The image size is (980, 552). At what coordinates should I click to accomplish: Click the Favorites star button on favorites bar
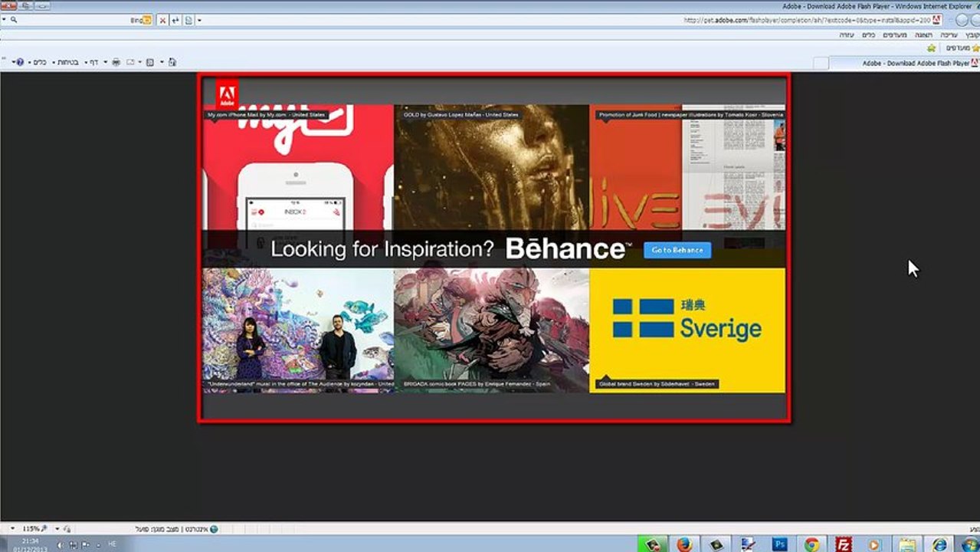coord(964,48)
